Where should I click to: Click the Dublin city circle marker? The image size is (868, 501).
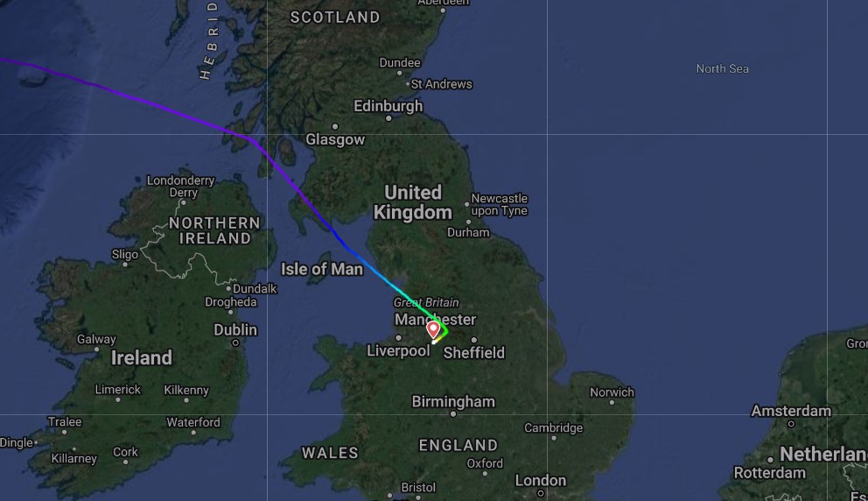(x=236, y=343)
